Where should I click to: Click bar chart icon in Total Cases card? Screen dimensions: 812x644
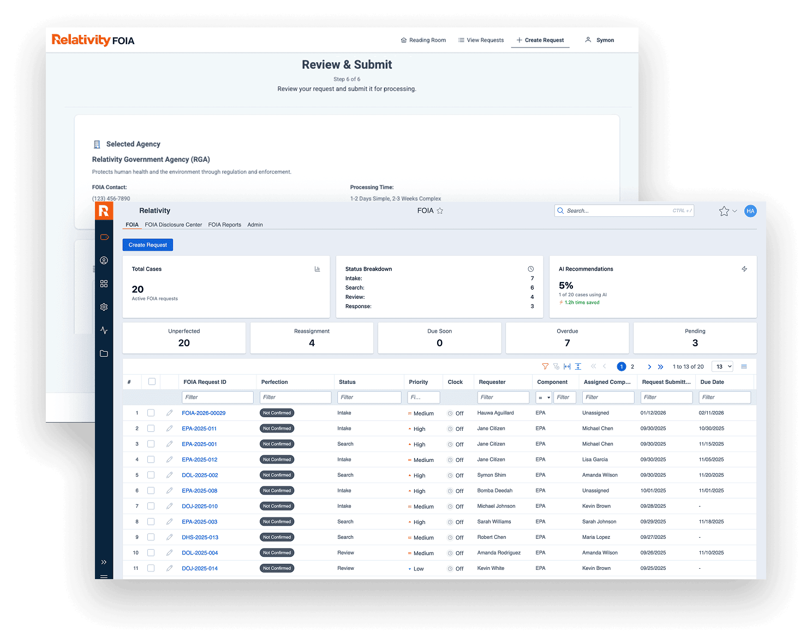point(317,269)
